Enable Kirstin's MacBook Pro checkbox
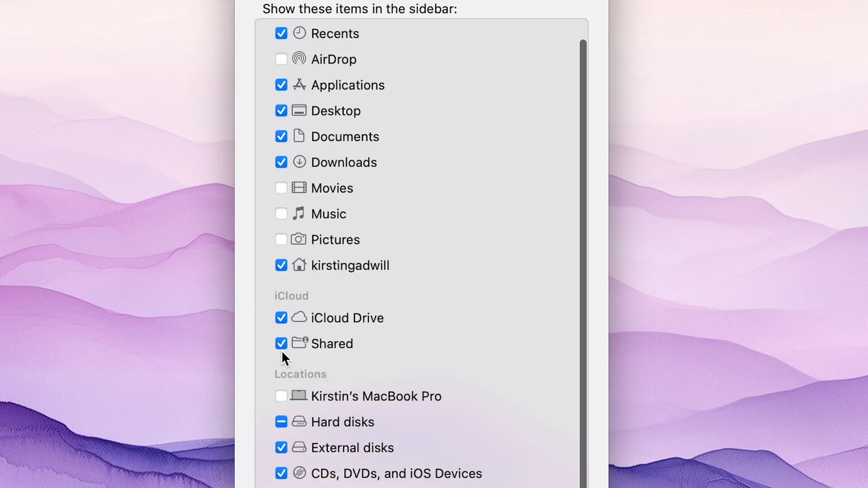Image resolution: width=868 pixels, height=488 pixels. tap(281, 396)
